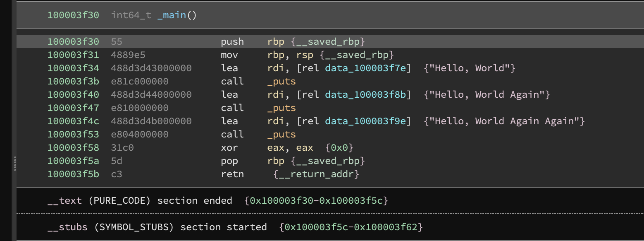Click opcode bytes e81c000000
Screen dimensions: 644x241
140,81
